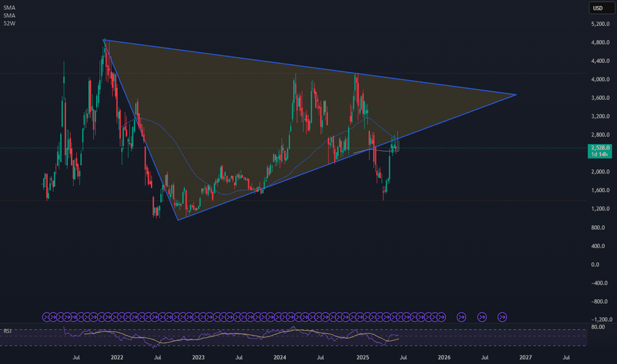The width and height of the screenshot is (617, 364).
Task: Select the topmost SMA indicator legend
Action: [x=9, y=8]
